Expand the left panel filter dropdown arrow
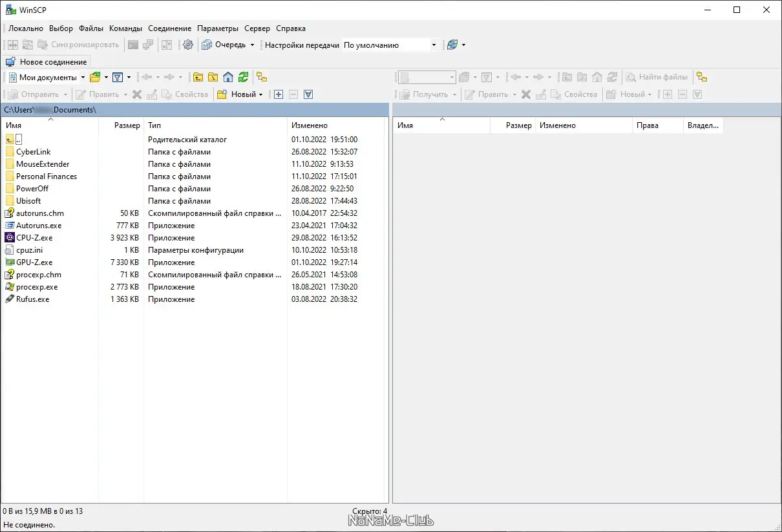This screenshot has height=532, width=782. coord(129,78)
